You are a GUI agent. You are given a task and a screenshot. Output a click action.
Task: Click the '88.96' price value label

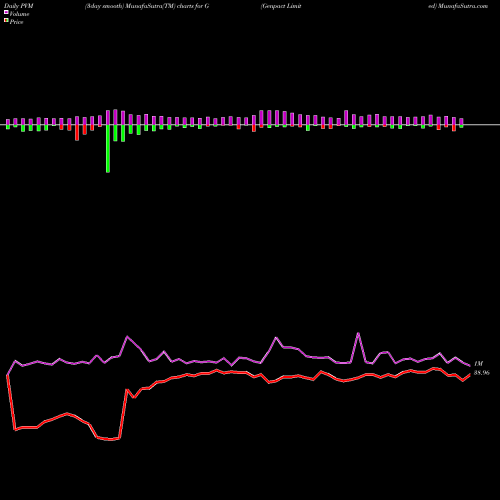pos(482,373)
